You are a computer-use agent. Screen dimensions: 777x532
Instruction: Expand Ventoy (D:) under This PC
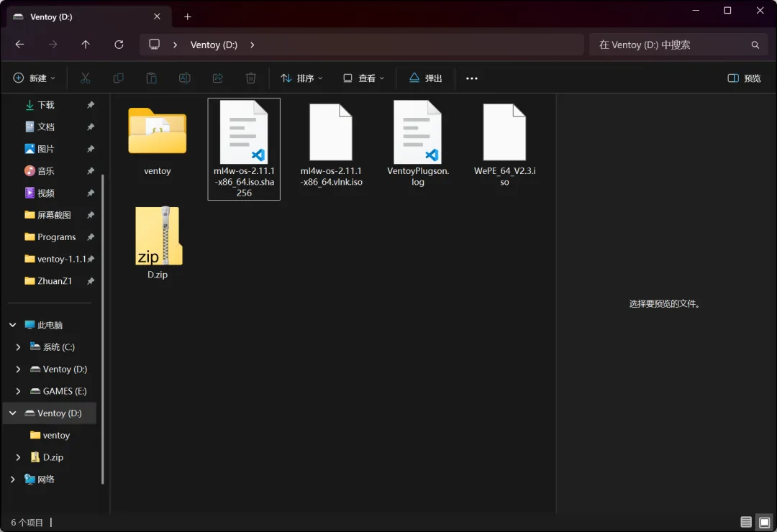[x=18, y=369]
